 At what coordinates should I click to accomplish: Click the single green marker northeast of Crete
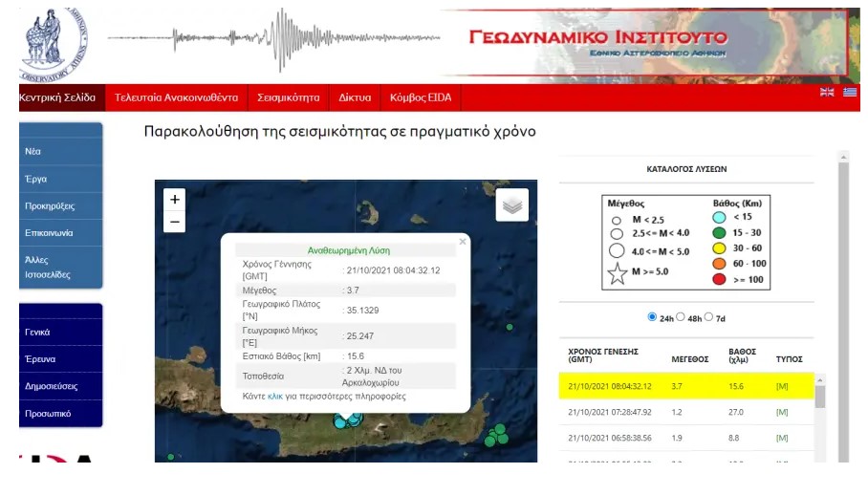[x=510, y=327]
